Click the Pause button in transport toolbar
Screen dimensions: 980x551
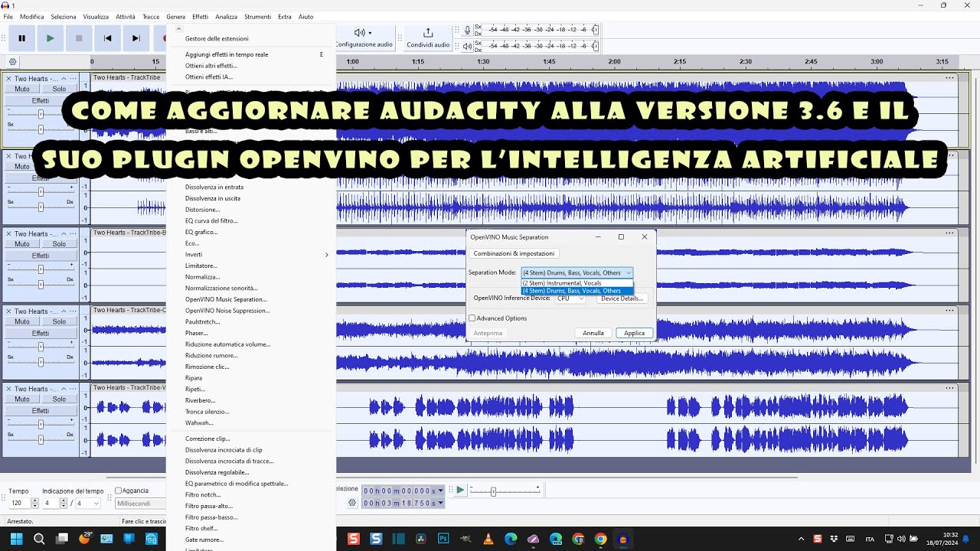pos(21,38)
